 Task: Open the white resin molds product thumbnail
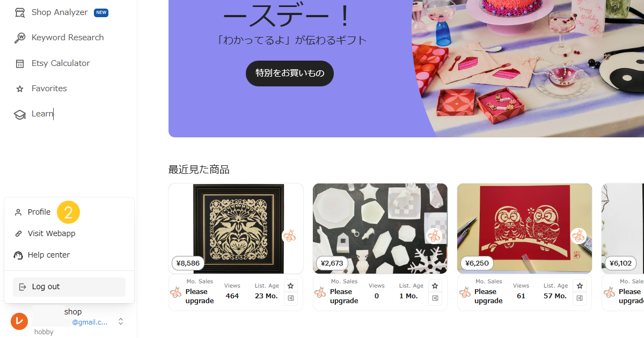tap(380, 229)
